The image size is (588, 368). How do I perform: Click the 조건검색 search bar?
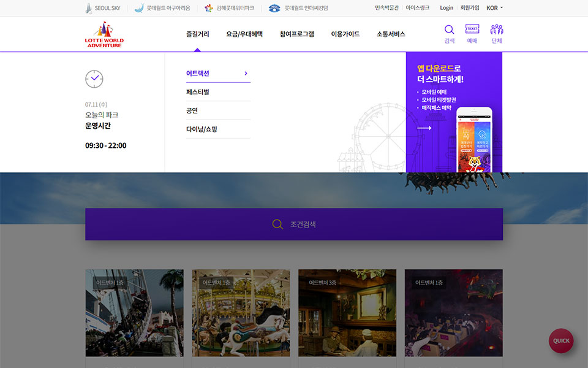[294, 224]
